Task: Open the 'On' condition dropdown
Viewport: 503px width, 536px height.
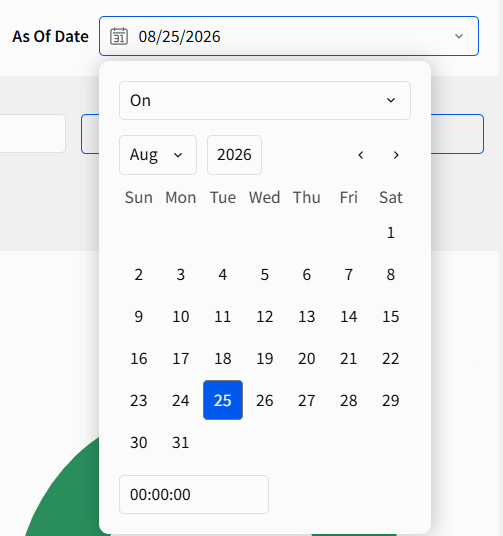Action: click(265, 100)
